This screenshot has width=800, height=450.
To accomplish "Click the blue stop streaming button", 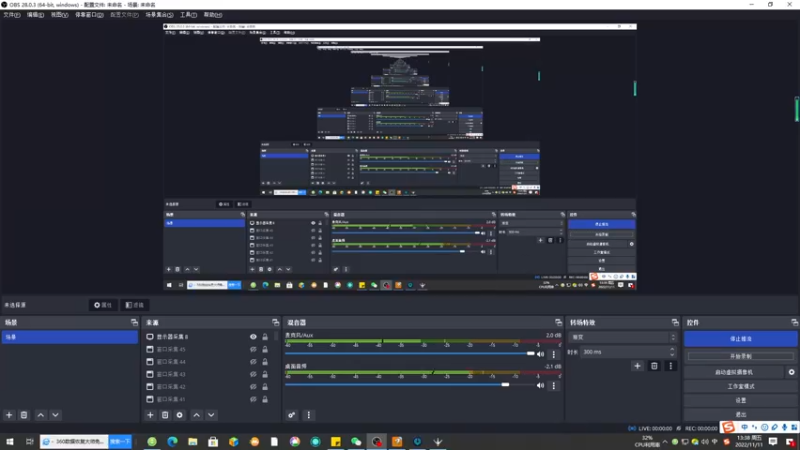I will coord(741,339).
